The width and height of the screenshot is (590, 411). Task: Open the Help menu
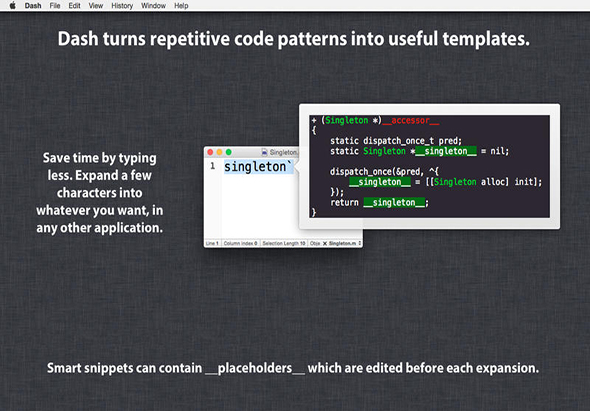pos(181,6)
